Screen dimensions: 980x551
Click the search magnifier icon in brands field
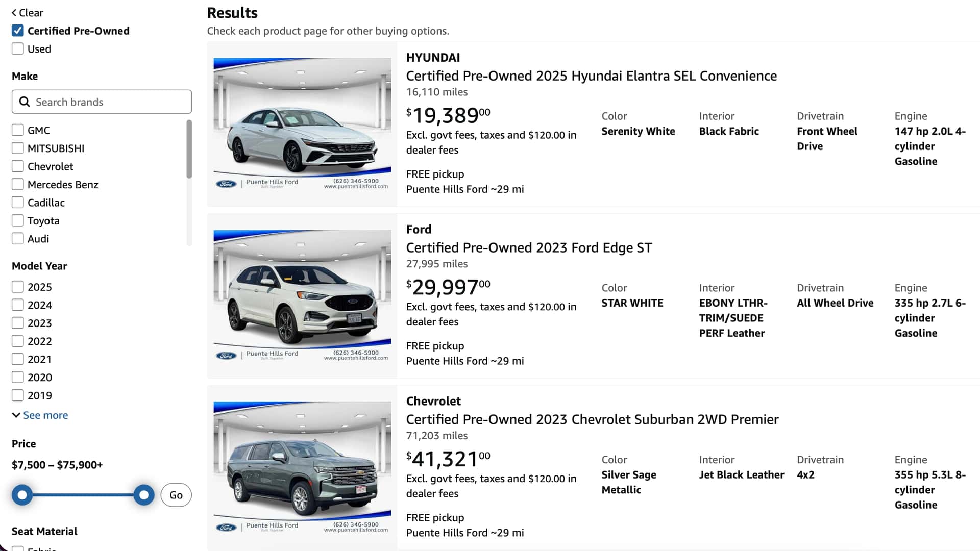24,102
